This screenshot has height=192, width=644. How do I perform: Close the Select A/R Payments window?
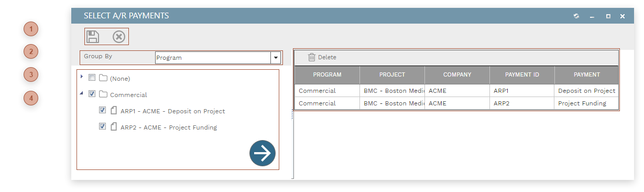pyautogui.click(x=623, y=16)
